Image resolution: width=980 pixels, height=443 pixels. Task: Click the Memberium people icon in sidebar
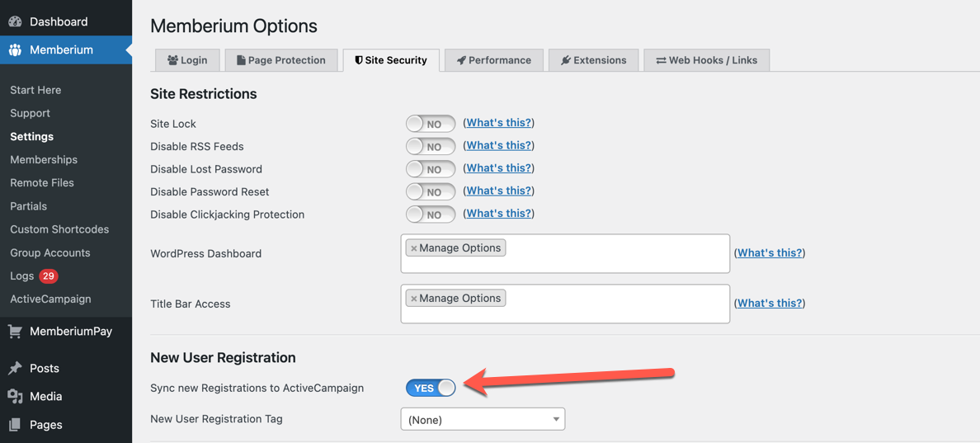[15, 50]
